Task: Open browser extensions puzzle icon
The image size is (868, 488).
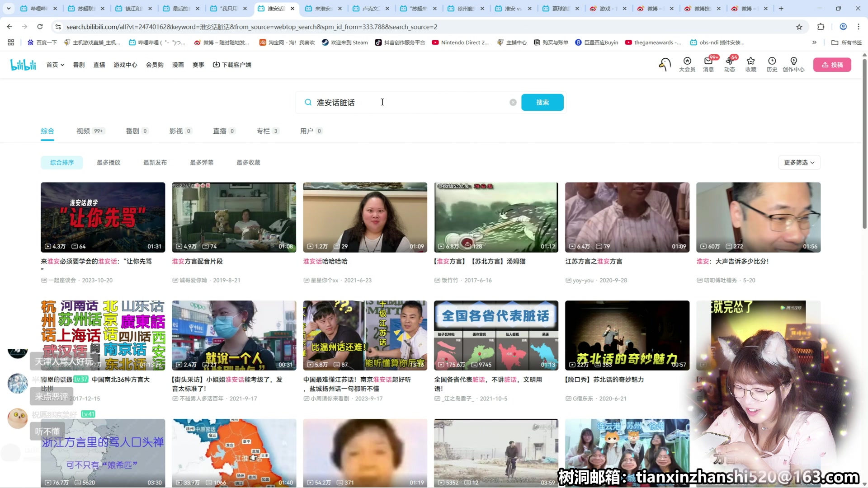Action: pos(821,27)
